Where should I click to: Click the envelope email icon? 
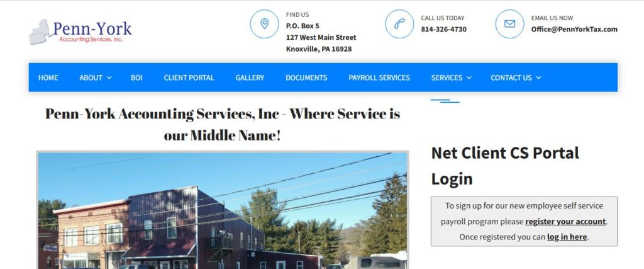pyautogui.click(x=509, y=24)
